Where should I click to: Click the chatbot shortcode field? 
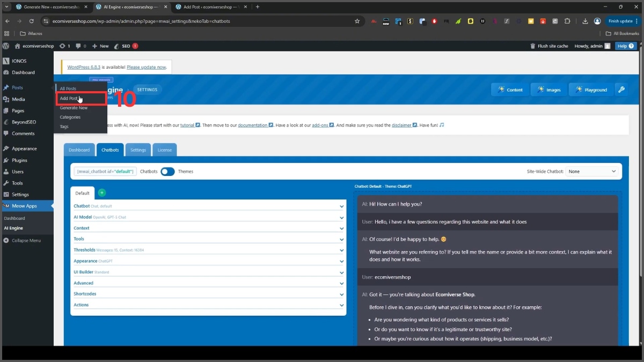105,172
